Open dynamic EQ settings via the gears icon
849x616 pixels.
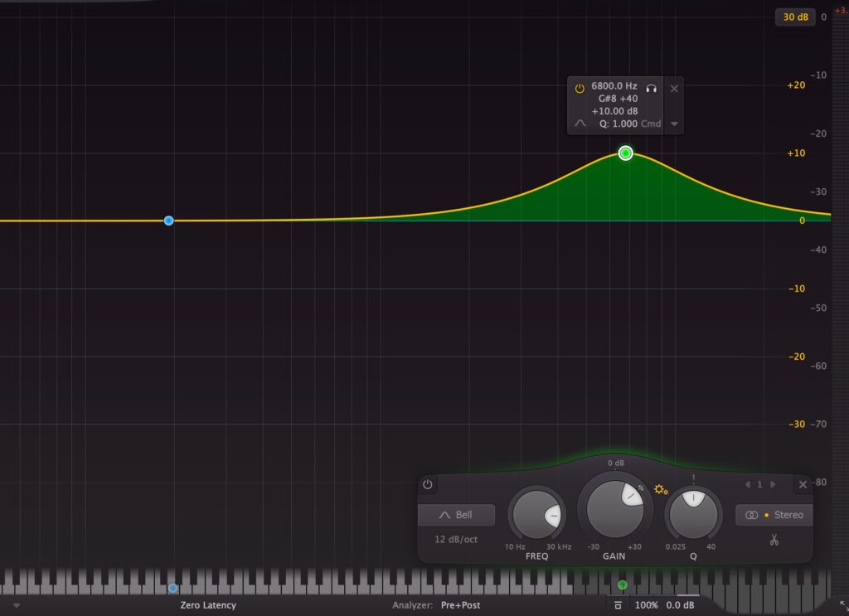pos(661,490)
